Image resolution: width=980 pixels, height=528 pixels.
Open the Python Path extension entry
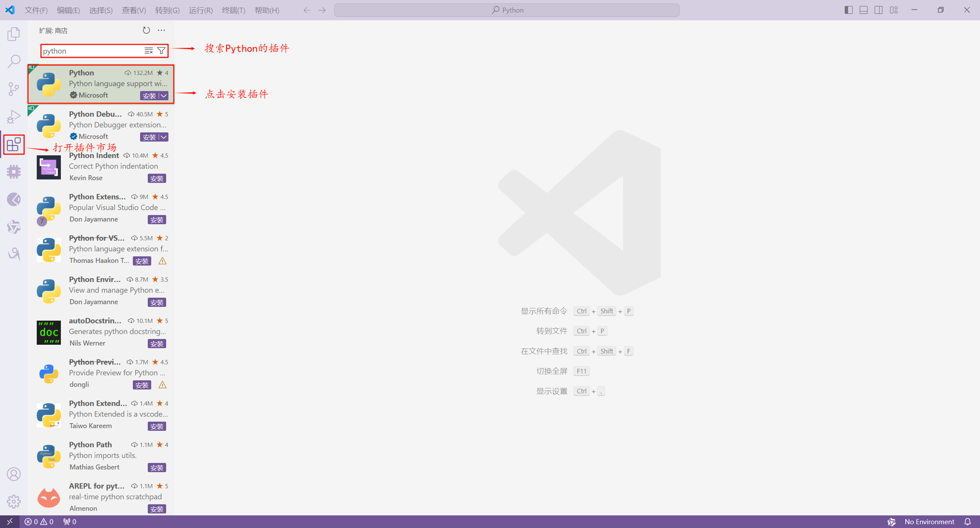click(101, 456)
